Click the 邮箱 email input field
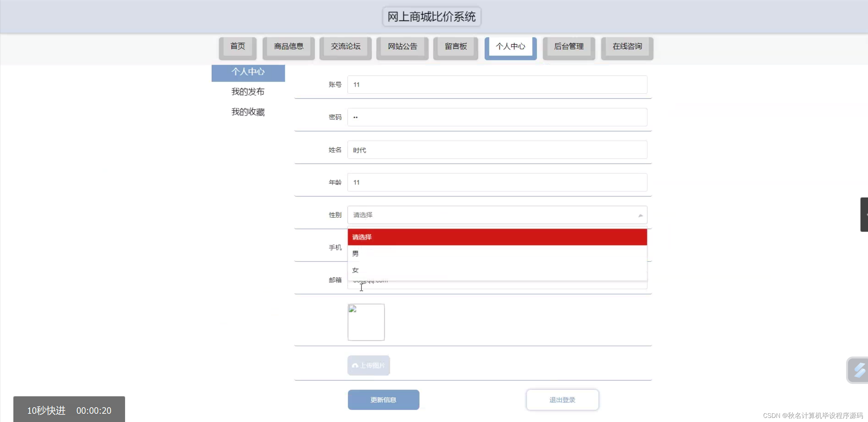Screen dimensions: 868x422 pyautogui.click(x=497, y=280)
